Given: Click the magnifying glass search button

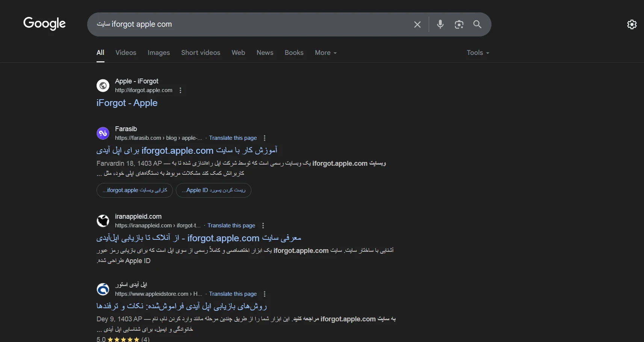Looking at the screenshot, I should (x=477, y=24).
